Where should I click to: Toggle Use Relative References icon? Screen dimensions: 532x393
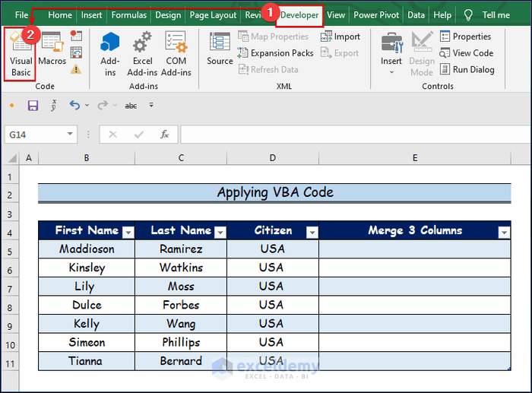[x=76, y=52]
